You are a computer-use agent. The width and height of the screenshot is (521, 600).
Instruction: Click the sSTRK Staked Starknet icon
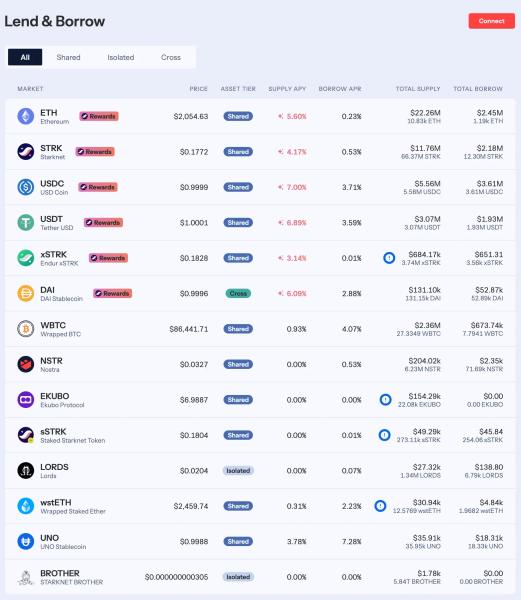click(26, 435)
